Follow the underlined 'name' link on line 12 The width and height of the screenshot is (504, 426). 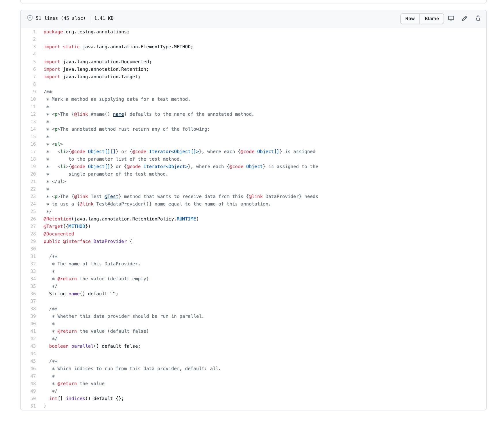(x=118, y=114)
